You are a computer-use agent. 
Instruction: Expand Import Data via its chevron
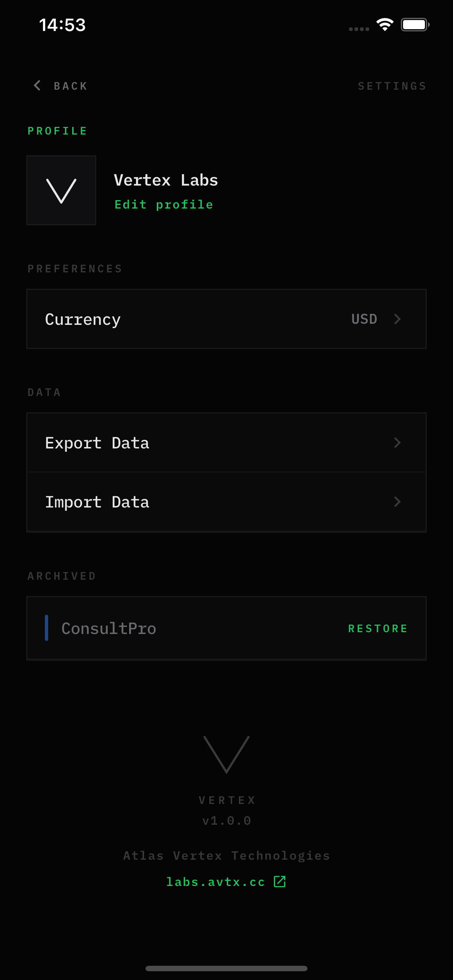click(397, 502)
